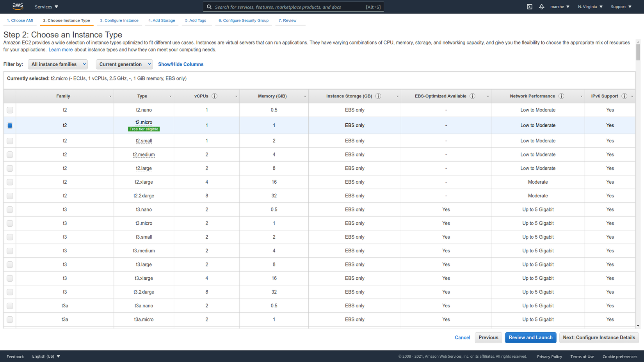The height and width of the screenshot is (362, 644).
Task: Click the Review and Launch button
Action: (x=530, y=337)
